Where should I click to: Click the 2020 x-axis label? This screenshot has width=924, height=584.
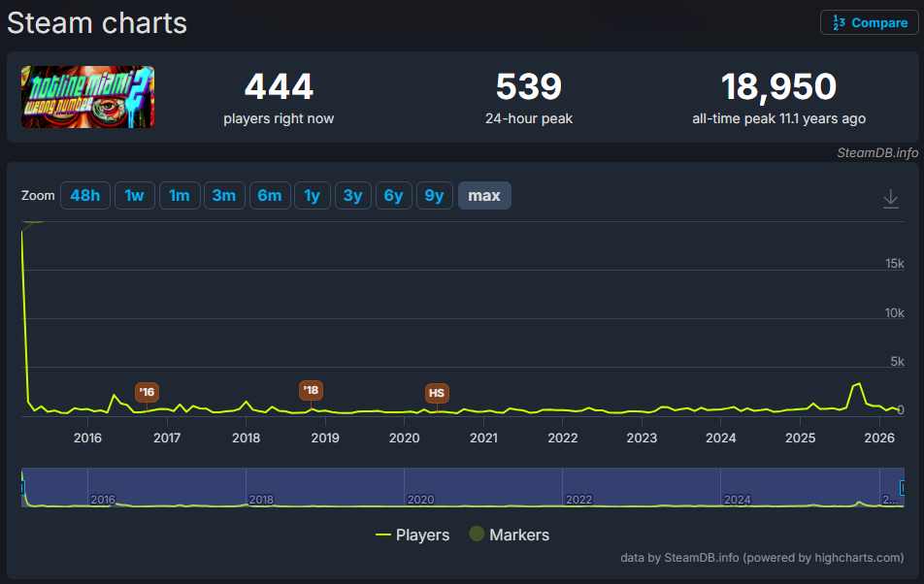(x=404, y=438)
